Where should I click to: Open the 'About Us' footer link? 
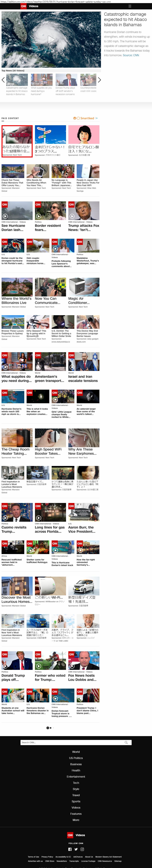coord(89,857)
